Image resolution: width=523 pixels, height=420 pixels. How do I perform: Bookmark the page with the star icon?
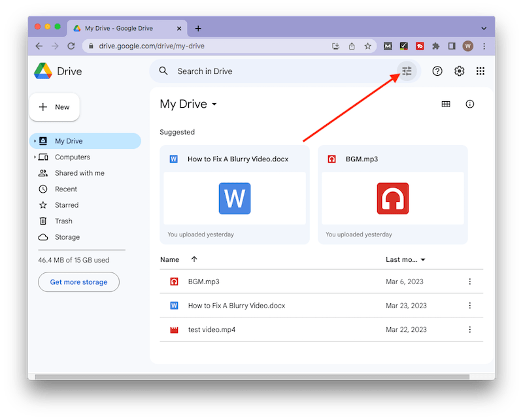368,46
